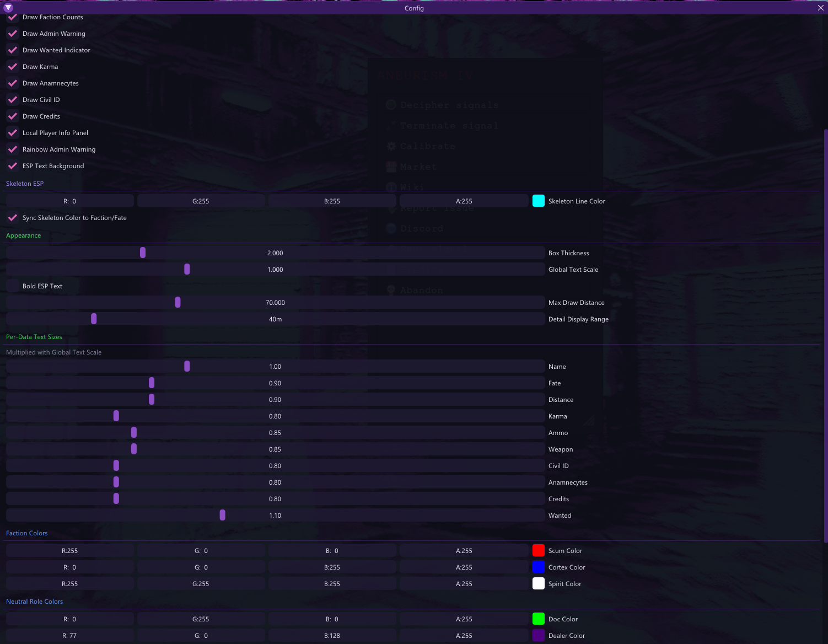This screenshot has width=828, height=644.
Task: Uncheck Draw Credits
Action: pyautogui.click(x=13, y=116)
